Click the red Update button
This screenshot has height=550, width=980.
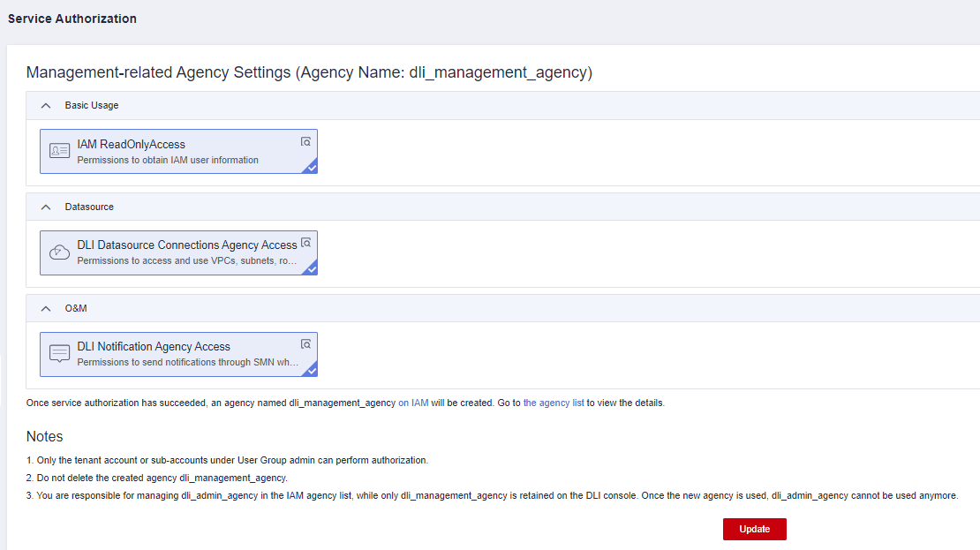click(x=754, y=530)
